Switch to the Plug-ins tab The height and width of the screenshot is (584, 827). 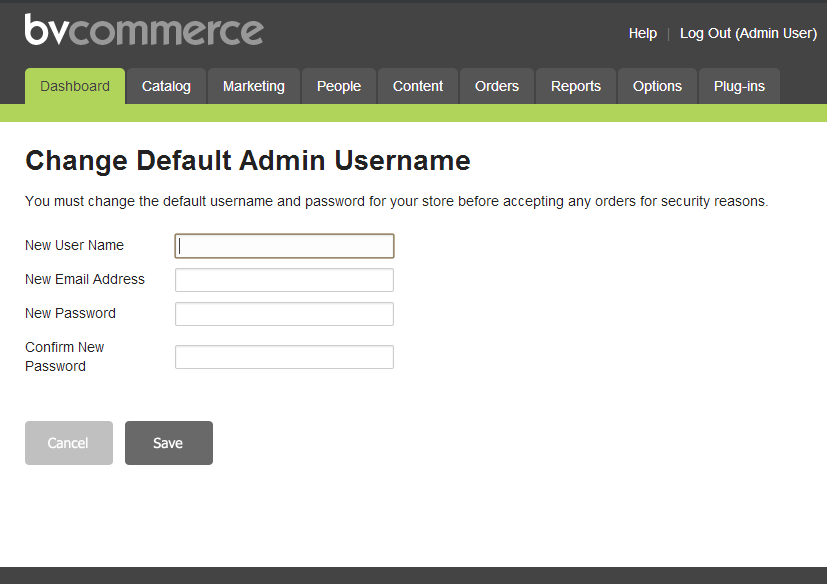(739, 86)
